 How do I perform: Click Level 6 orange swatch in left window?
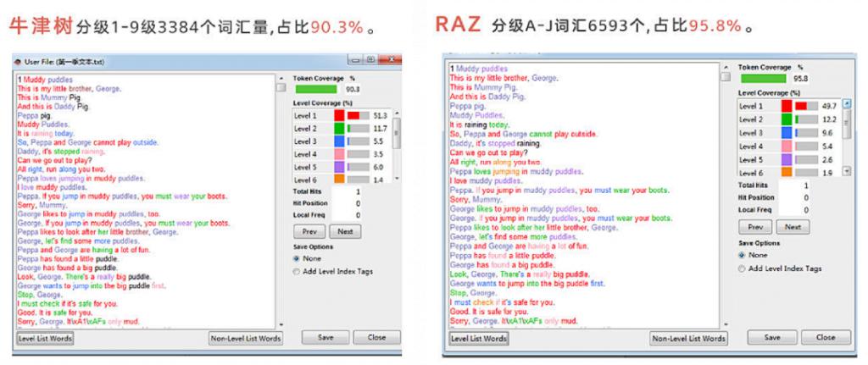tap(339, 180)
